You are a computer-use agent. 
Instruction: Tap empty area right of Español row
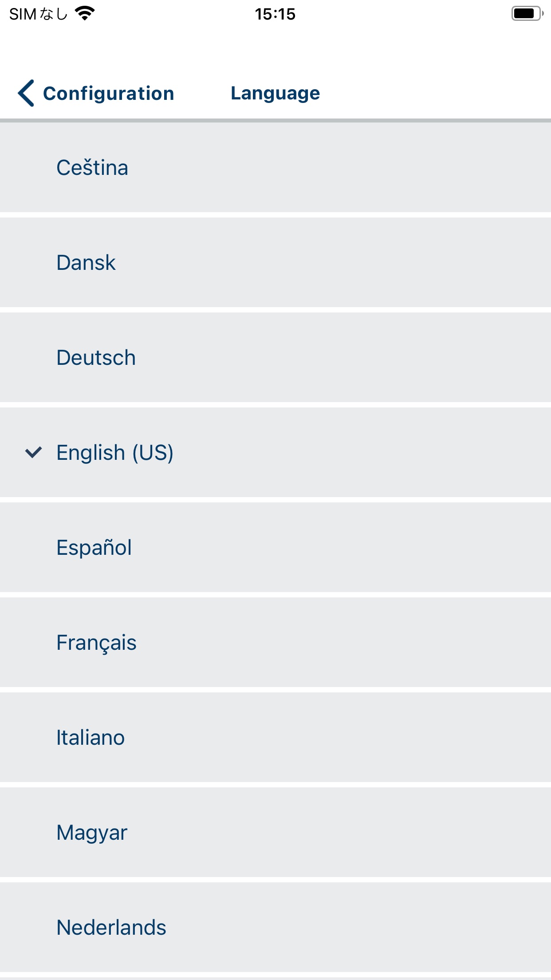pyautogui.click(x=341, y=547)
